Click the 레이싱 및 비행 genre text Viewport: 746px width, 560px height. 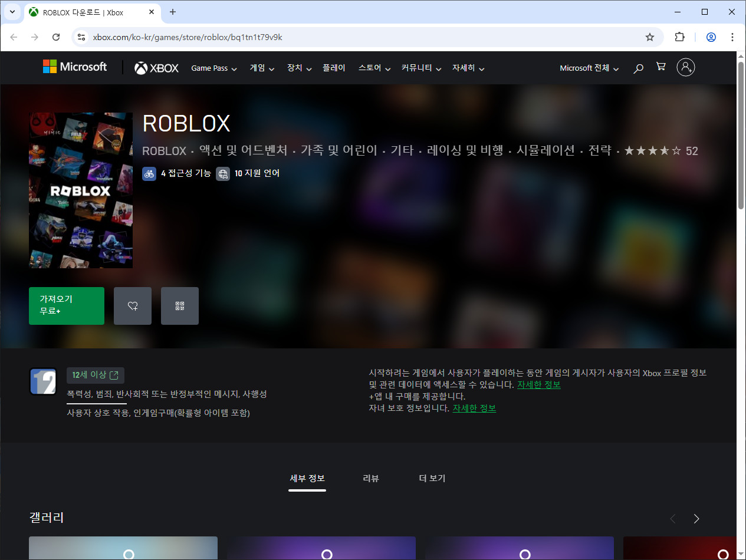point(465,151)
